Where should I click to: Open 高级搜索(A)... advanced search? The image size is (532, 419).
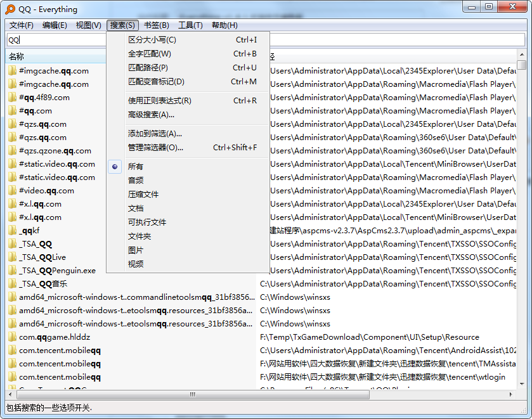[x=188, y=115]
